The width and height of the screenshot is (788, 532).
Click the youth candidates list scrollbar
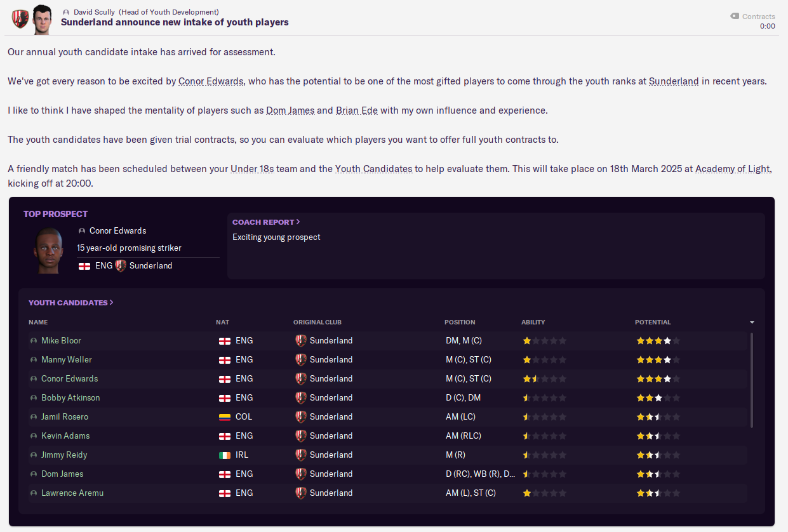click(x=752, y=380)
